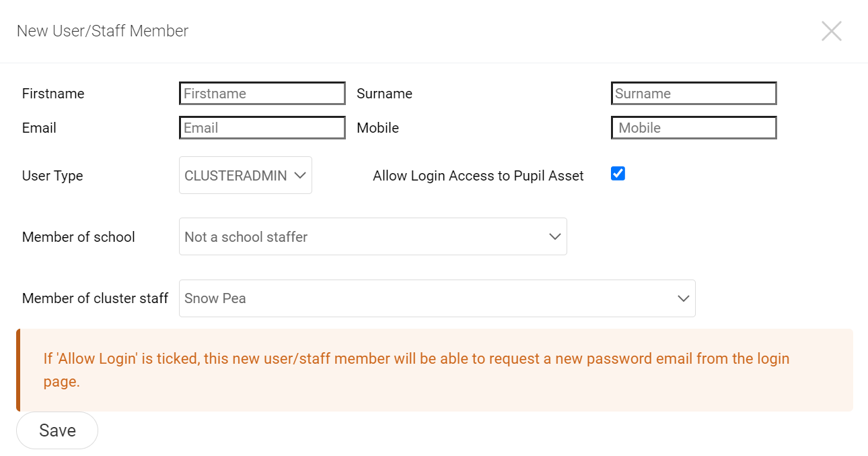Focus the Surname text box
Screen dimensions: 868x456
click(x=694, y=94)
